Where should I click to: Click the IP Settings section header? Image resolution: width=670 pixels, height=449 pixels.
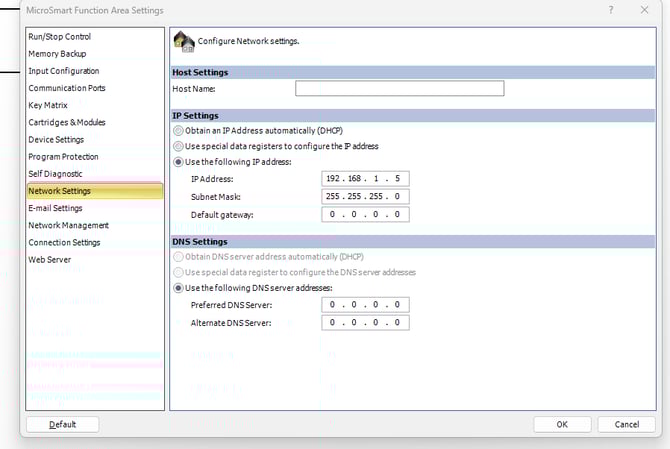click(413, 116)
